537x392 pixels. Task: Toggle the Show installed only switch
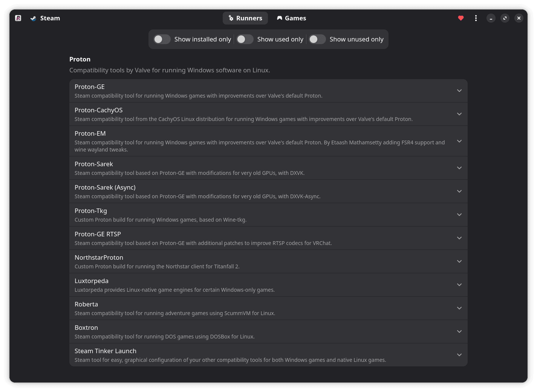[162, 39]
